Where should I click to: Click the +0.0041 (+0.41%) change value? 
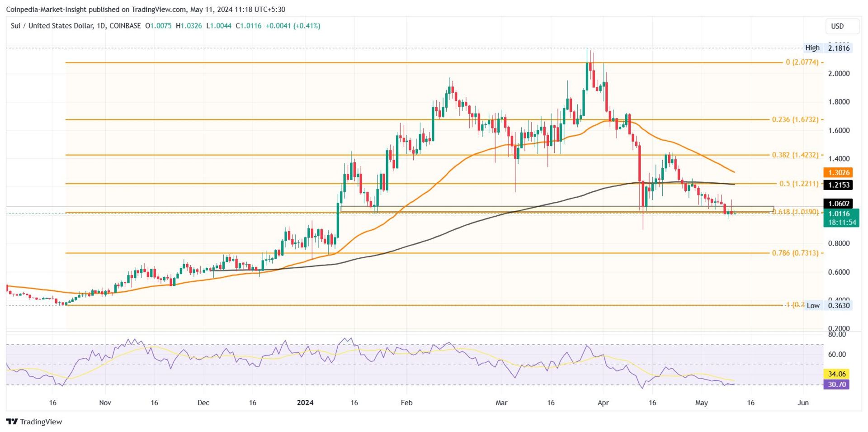click(x=293, y=26)
